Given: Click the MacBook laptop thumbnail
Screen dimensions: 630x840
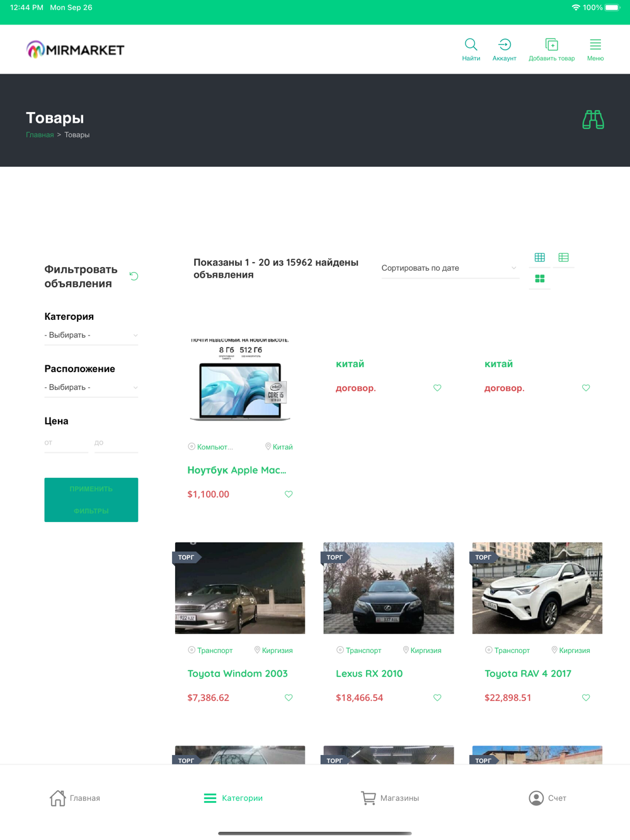Looking at the screenshot, I should tap(240, 380).
